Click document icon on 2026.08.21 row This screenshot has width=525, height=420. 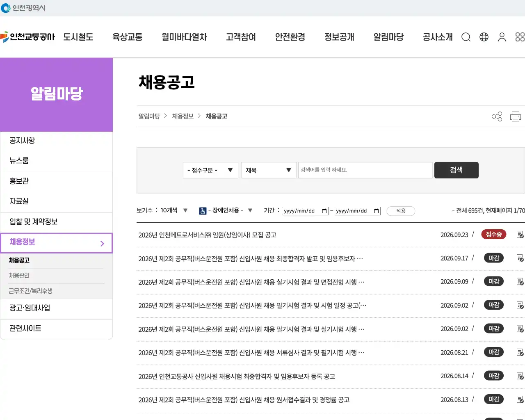point(520,352)
